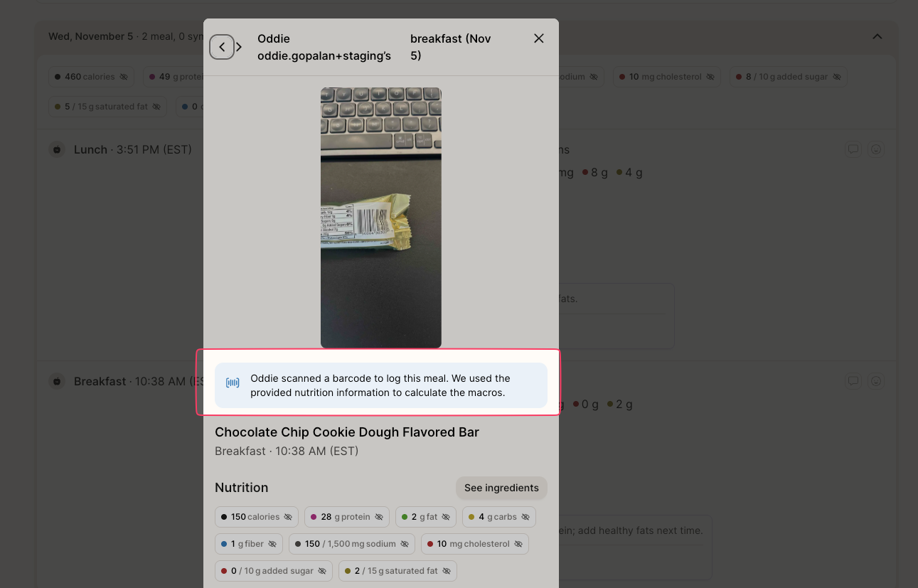
Task: Close the breakfast meal dialog
Action: pos(539,38)
